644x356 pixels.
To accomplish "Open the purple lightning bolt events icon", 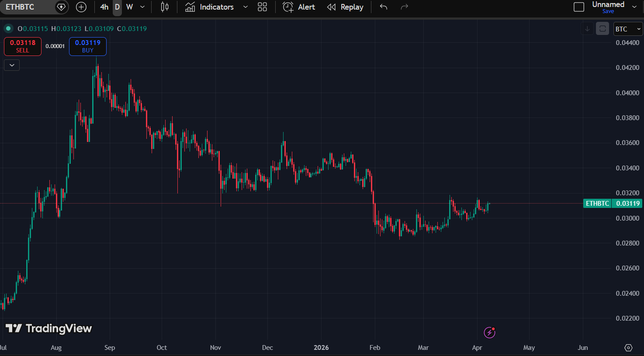I will [x=490, y=333].
